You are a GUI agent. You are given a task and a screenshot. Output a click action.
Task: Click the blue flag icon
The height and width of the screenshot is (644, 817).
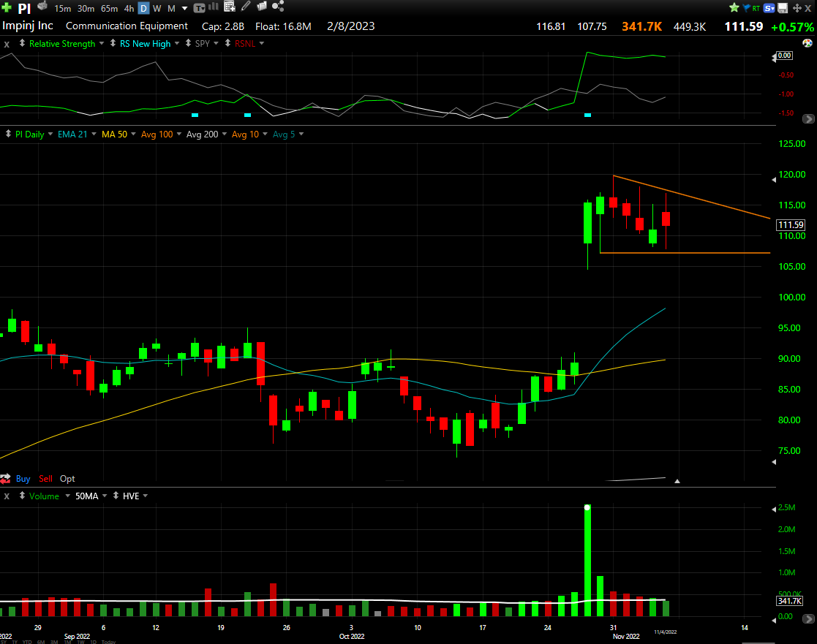746,8
